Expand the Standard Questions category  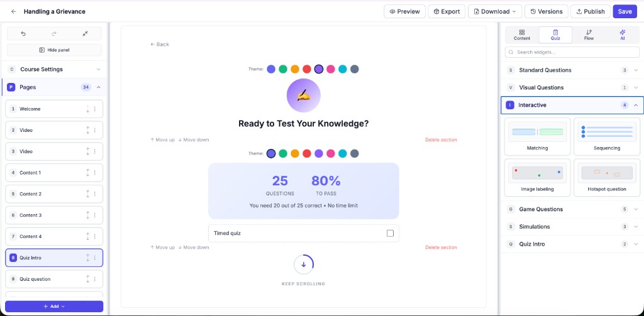[x=572, y=70]
